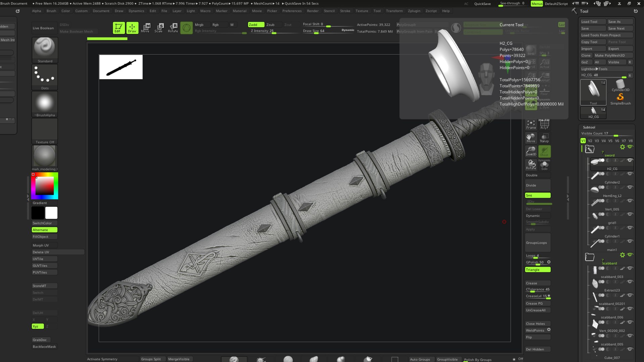Click the Scabbard folder icon
Screen dimensions: 644x362
pyautogui.click(x=590, y=257)
